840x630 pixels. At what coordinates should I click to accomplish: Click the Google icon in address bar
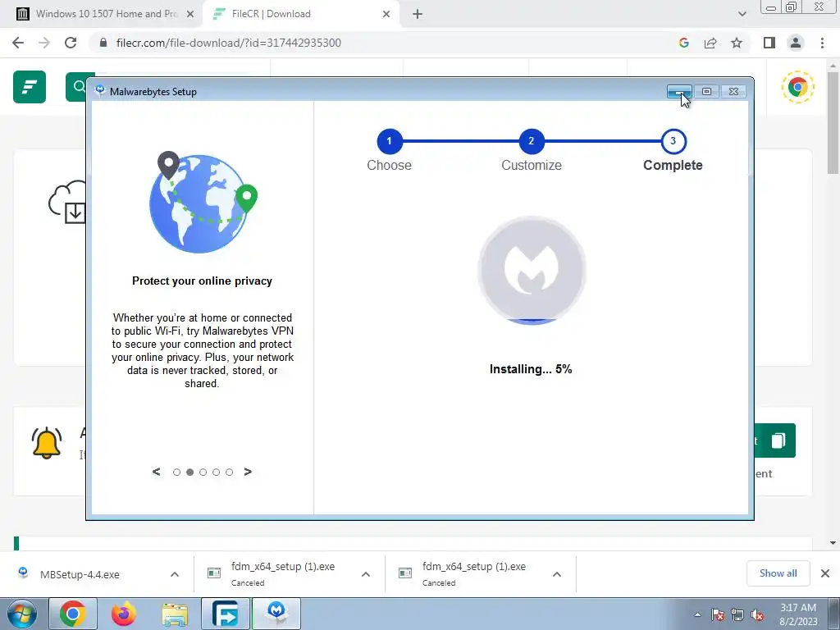pos(683,43)
